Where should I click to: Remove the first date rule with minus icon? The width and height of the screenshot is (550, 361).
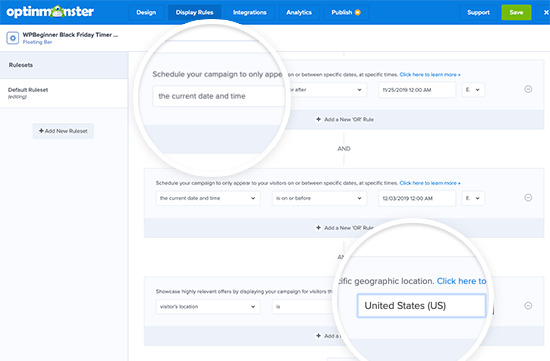point(528,89)
